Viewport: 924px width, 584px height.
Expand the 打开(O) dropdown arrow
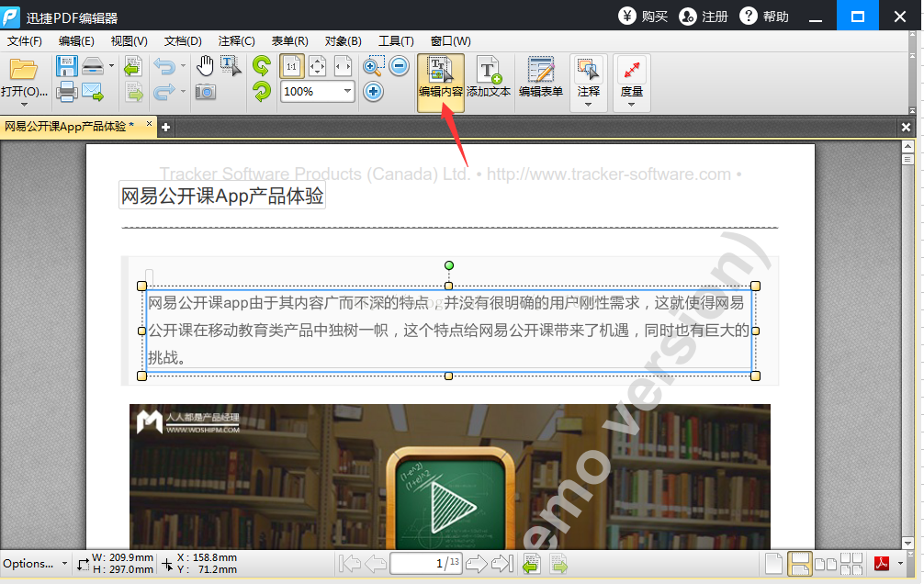(24, 105)
